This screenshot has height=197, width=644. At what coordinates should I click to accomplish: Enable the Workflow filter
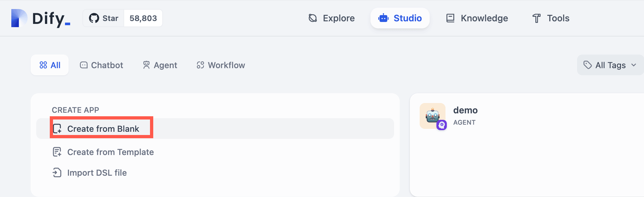pyautogui.click(x=220, y=65)
